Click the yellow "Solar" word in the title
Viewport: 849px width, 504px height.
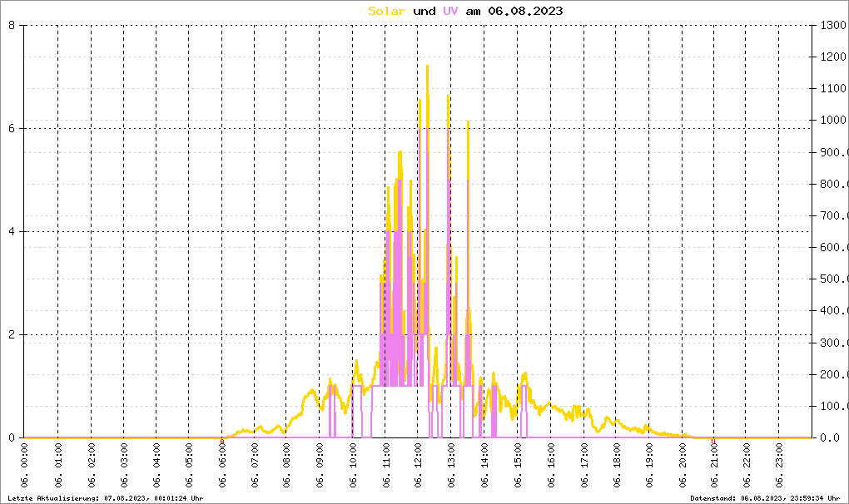[386, 11]
